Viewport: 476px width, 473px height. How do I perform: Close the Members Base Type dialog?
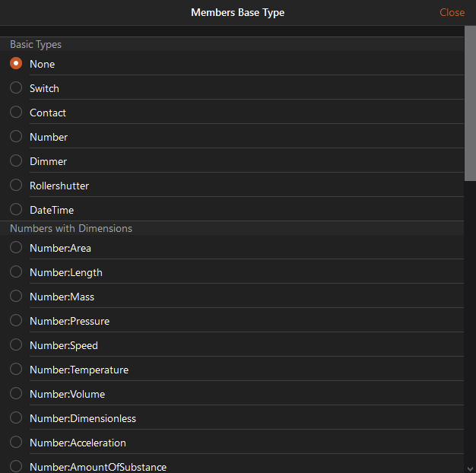click(452, 12)
